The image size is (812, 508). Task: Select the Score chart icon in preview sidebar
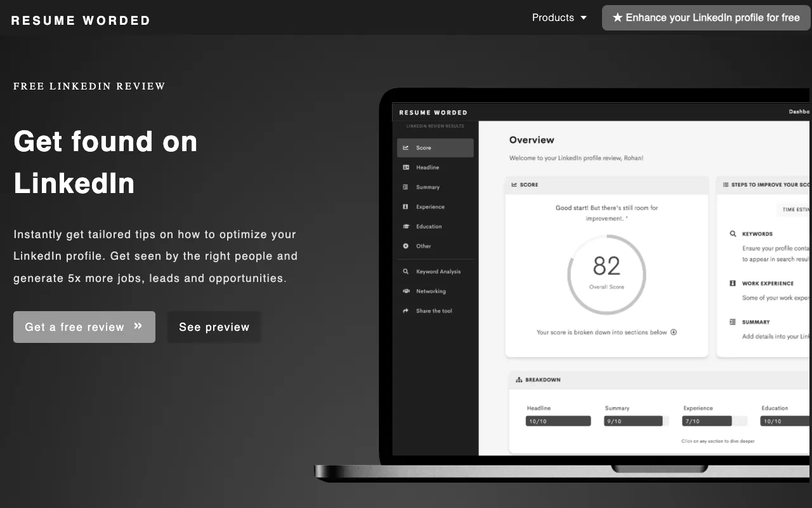406,148
